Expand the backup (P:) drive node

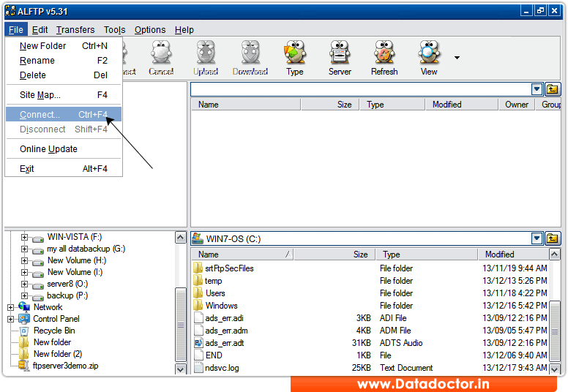(24, 295)
